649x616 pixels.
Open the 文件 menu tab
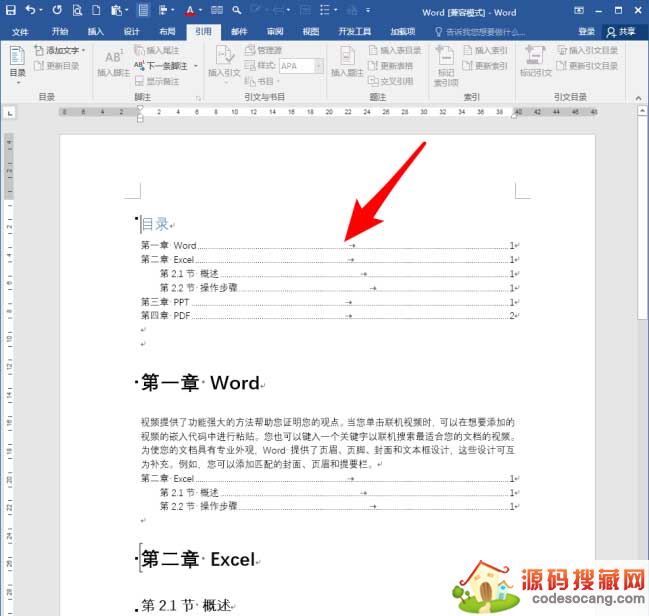tap(20, 31)
